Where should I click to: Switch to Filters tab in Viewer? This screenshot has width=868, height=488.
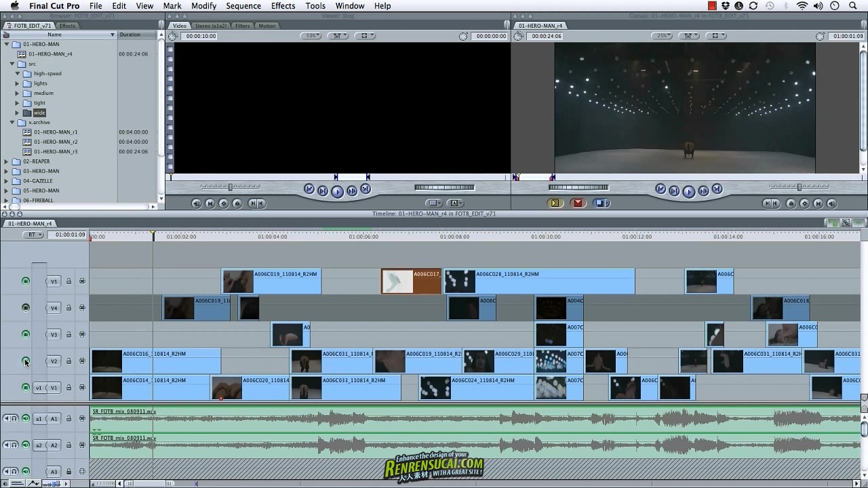pos(243,26)
